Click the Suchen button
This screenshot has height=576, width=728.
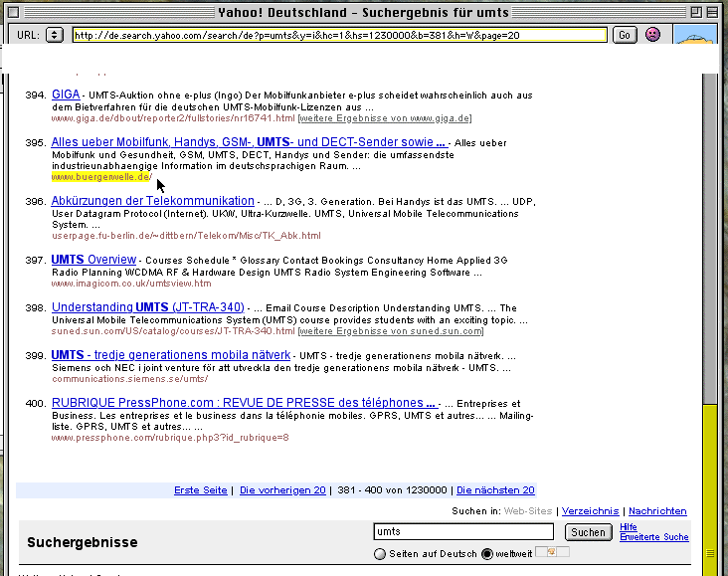pyautogui.click(x=588, y=532)
